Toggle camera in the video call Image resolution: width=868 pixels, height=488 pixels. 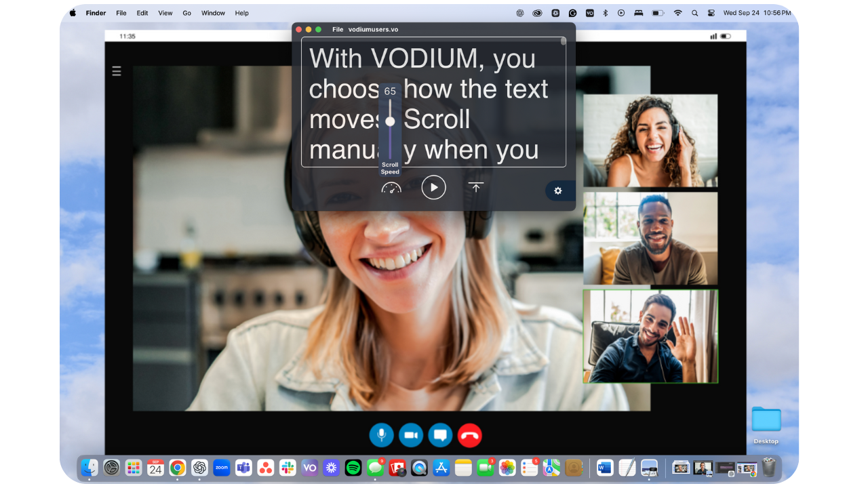411,435
